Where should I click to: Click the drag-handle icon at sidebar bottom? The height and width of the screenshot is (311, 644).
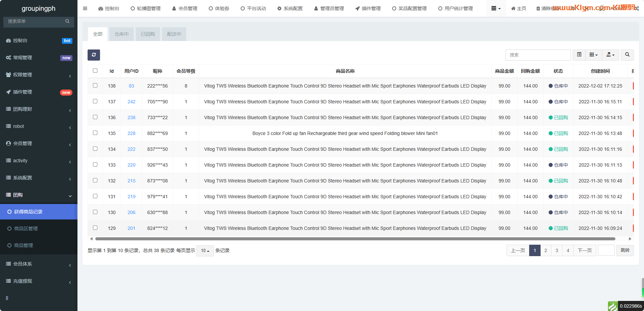7,298
